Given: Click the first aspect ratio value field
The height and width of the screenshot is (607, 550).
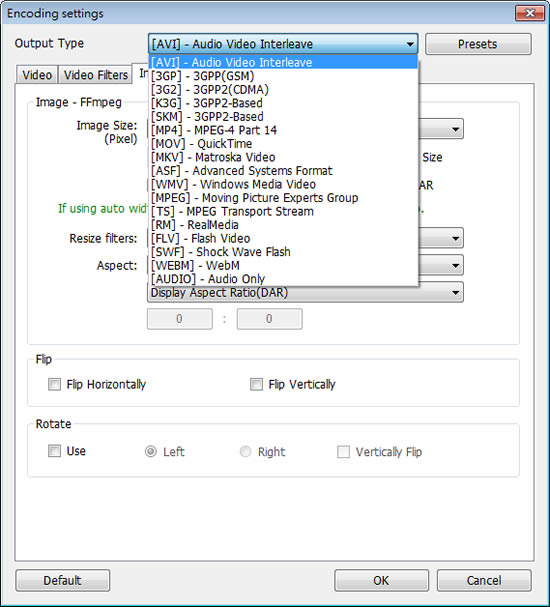Looking at the screenshot, I should (x=180, y=319).
